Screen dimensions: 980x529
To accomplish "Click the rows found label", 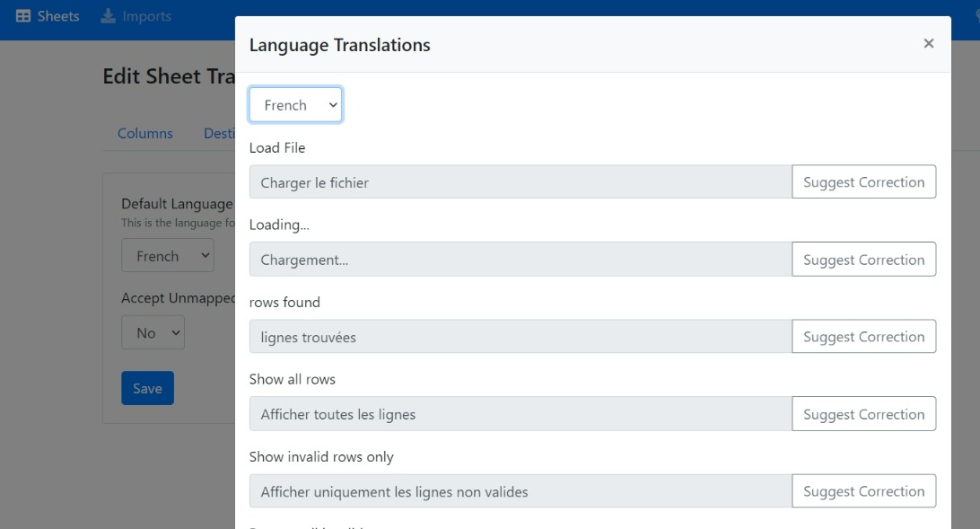I will click(x=284, y=302).
